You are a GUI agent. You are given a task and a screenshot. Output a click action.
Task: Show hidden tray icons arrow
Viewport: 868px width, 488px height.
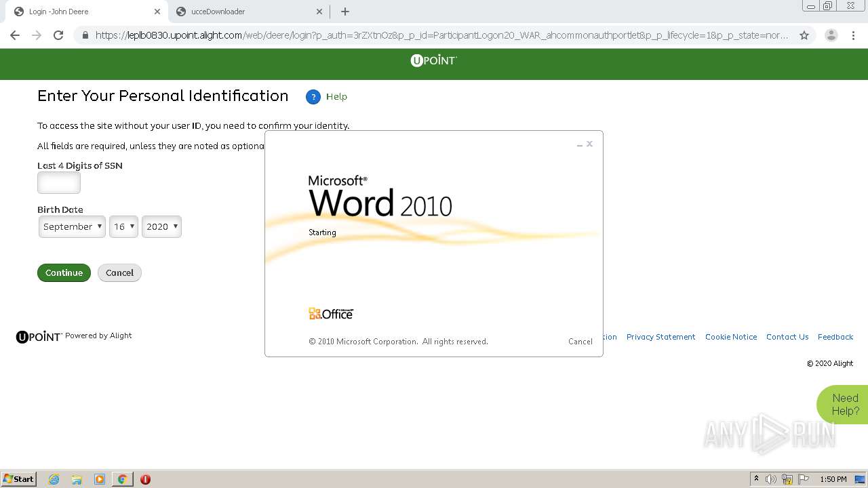(x=756, y=479)
